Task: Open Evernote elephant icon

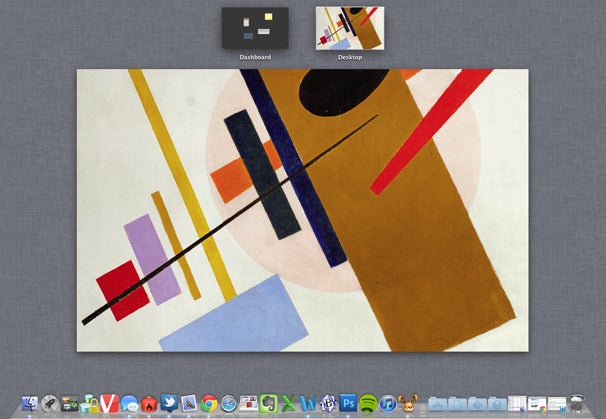Action: [x=269, y=404]
